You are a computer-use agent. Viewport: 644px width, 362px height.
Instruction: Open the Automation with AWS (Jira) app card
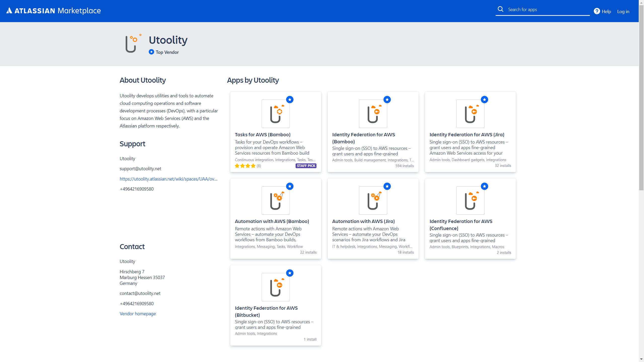(373, 219)
